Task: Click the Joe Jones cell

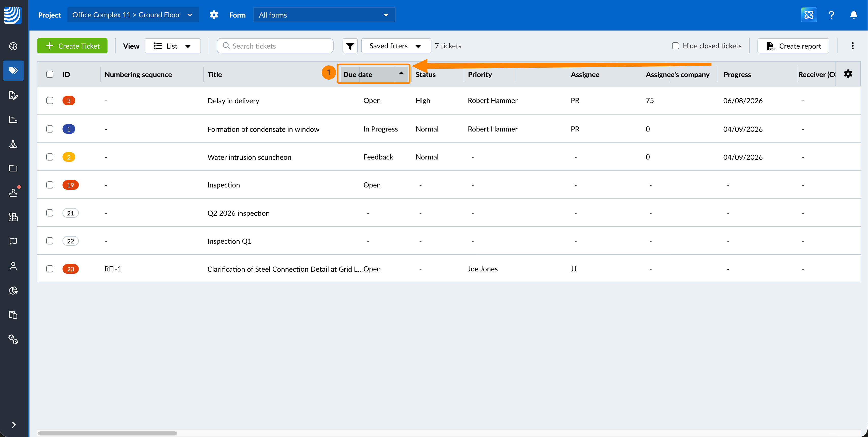Action: point(483,269)
